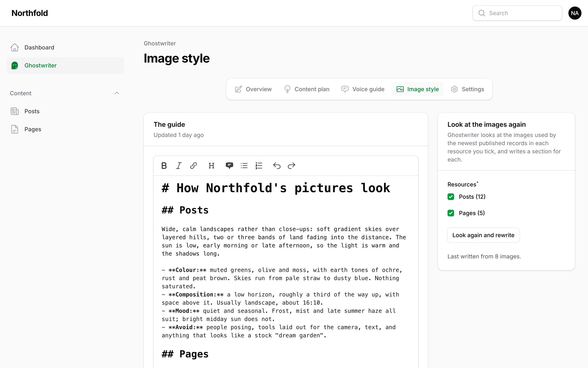Click the '**Colour:**' line in editor
The image size is (588, 368).
[x=282, y=278]
